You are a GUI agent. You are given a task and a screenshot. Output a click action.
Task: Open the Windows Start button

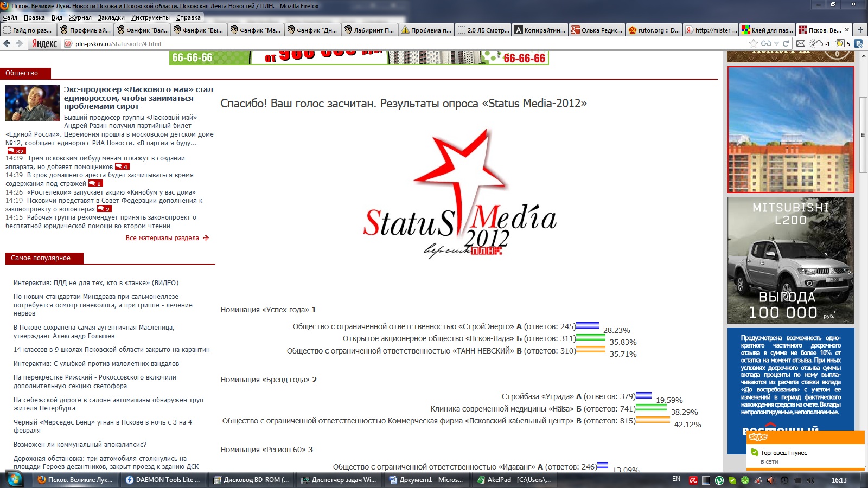pos(14,479)
